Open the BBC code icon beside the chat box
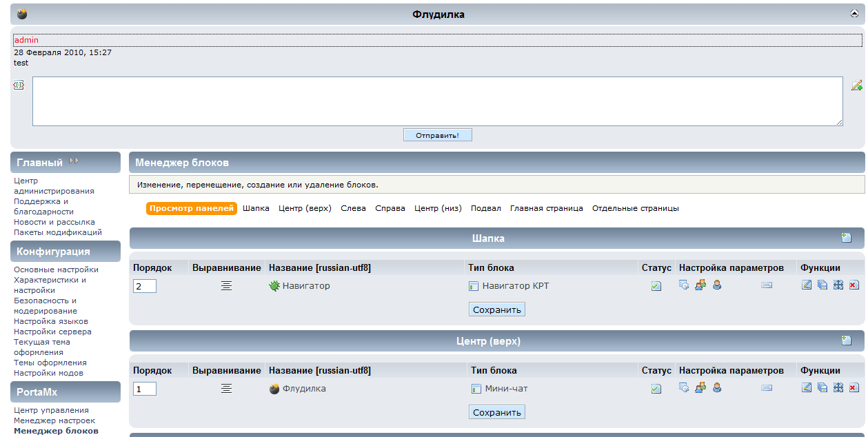 [x=19, y=85]
